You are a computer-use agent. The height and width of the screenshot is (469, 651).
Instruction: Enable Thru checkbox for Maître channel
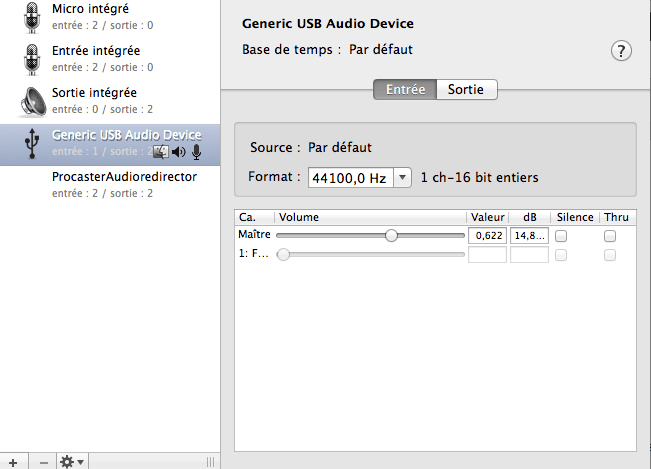click(x=609, y=236)
